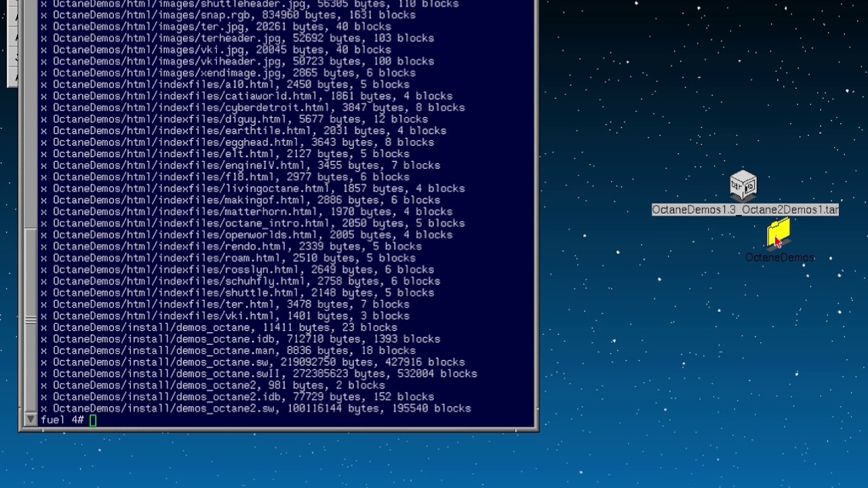Click the indexfiles/egghead.html line

[237, 144]
